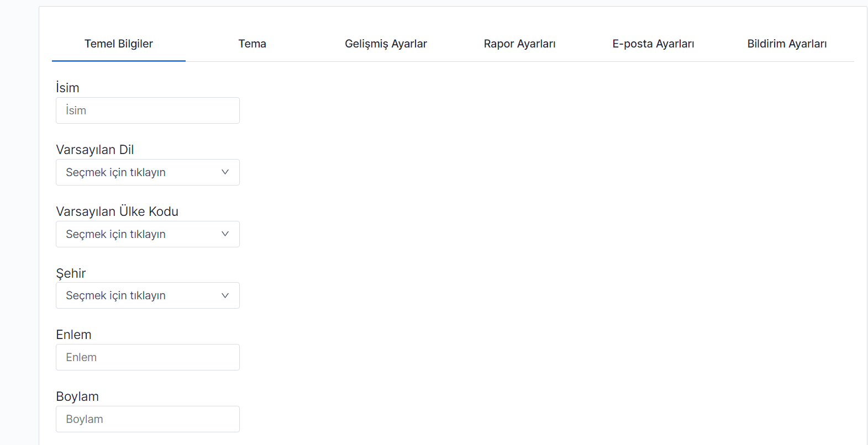This screenshot has height=445, width=868.
Task: Click the chevron arrow in Varsayılan Ülke Kodu
Action: [x=225, y=234]
